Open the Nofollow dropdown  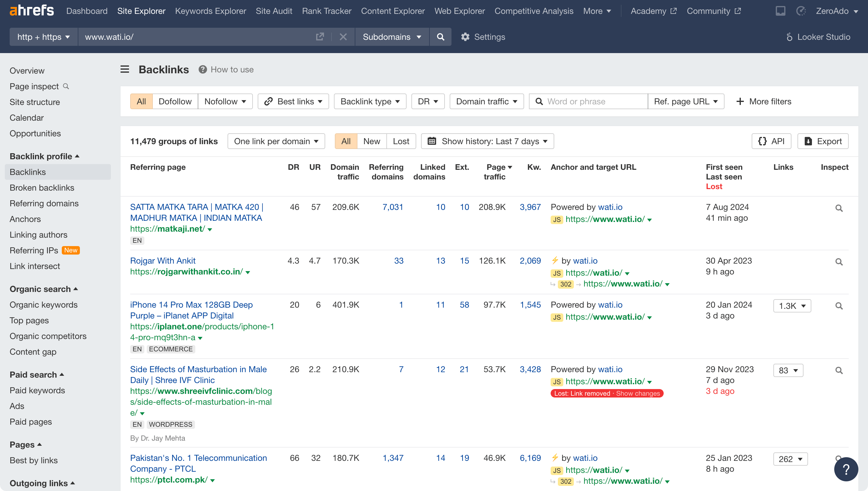point(225,102)
